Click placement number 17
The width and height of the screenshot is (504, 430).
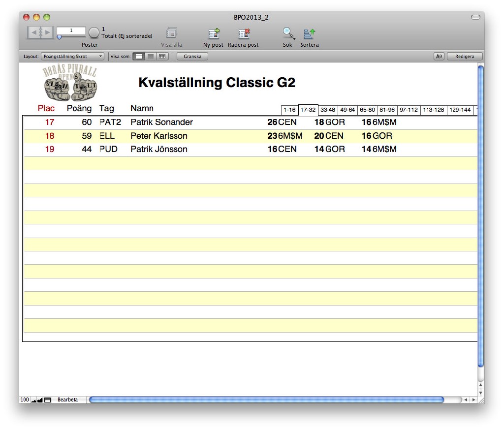tap(50, 122)
